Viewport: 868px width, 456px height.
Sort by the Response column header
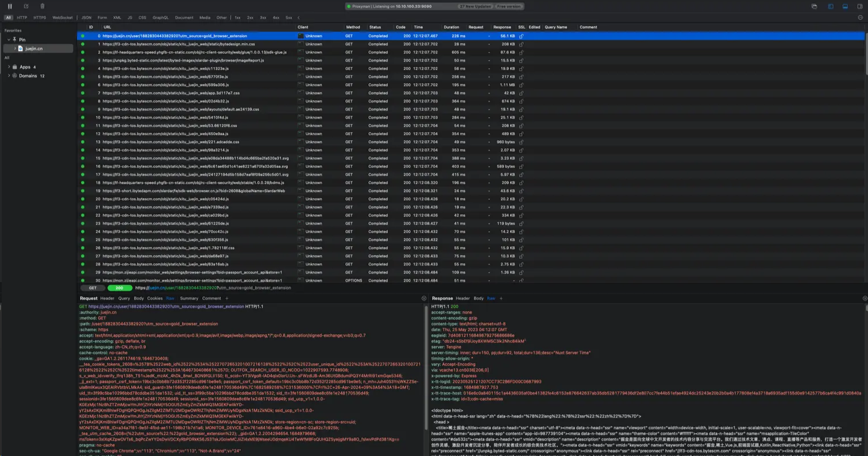click(502, 27)
